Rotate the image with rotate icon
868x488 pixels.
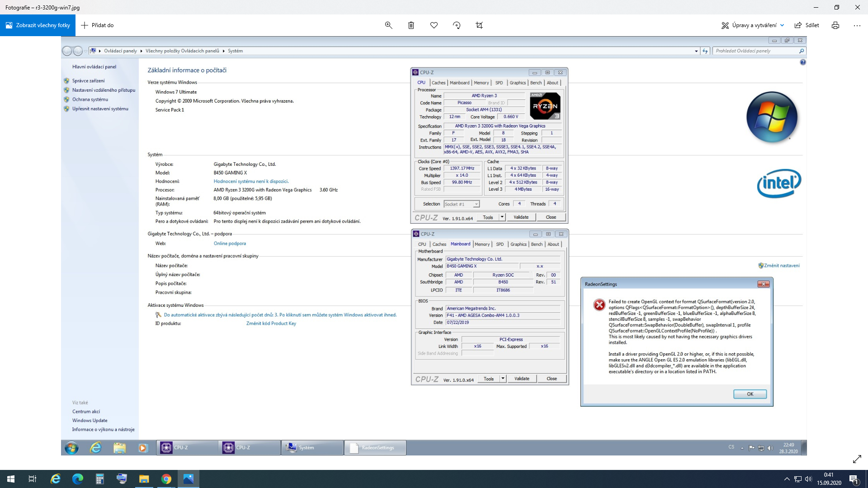click(x=457, y=25)
